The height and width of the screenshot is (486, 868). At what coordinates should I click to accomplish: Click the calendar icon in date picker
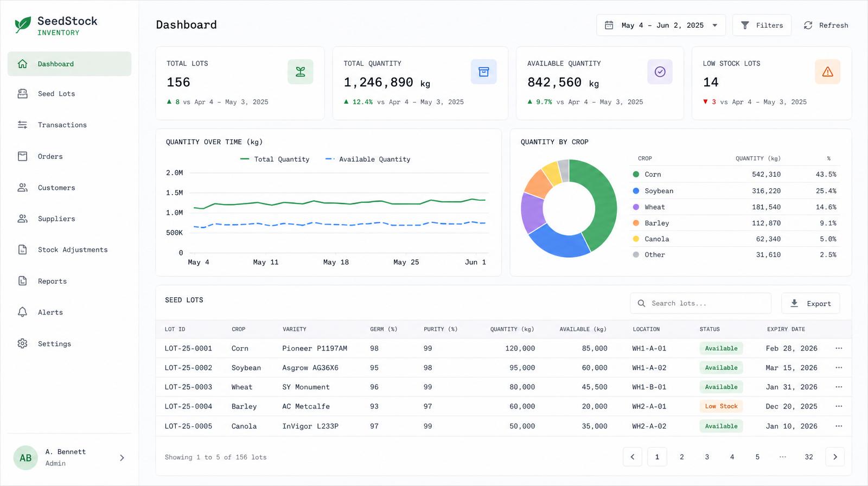click(609, 25)
